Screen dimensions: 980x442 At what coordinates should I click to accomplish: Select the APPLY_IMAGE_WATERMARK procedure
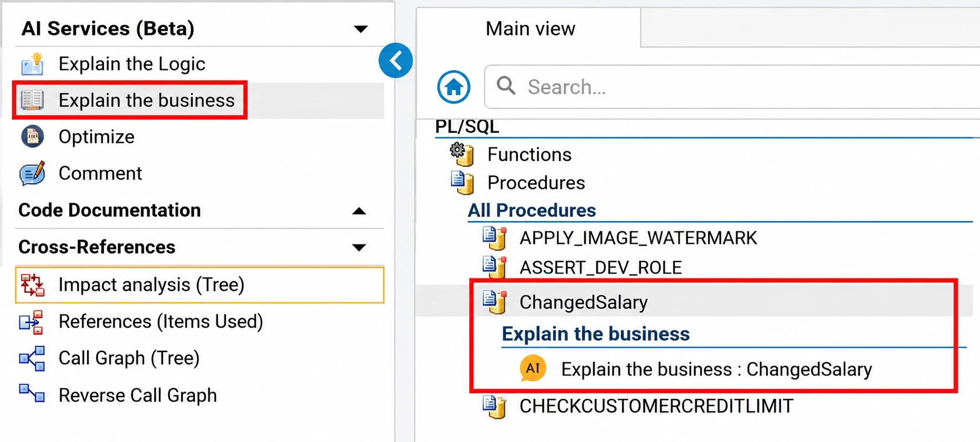coord(638,238)
